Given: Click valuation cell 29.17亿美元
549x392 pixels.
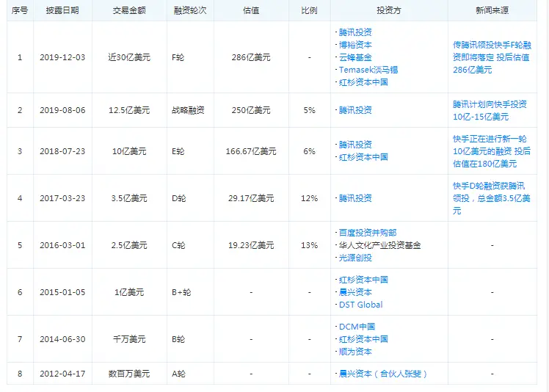Looking at the screenshot, I should pos(251,198).
